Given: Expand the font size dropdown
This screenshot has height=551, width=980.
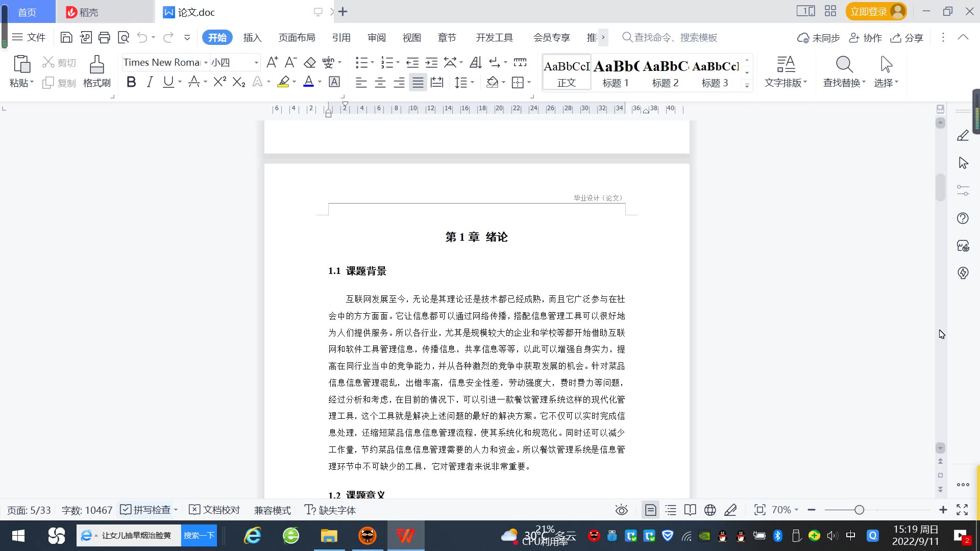Looking at the screenshot, I should click(x=256, y=63).
